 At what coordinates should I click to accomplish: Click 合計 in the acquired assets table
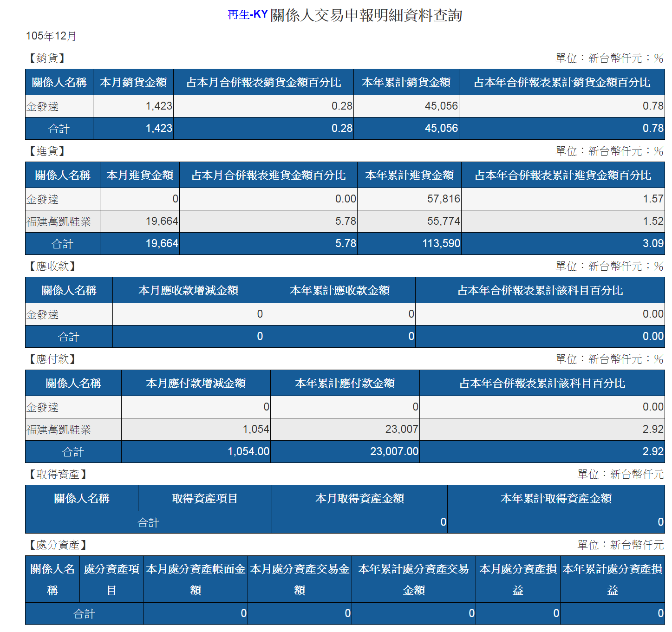[149, 522]
